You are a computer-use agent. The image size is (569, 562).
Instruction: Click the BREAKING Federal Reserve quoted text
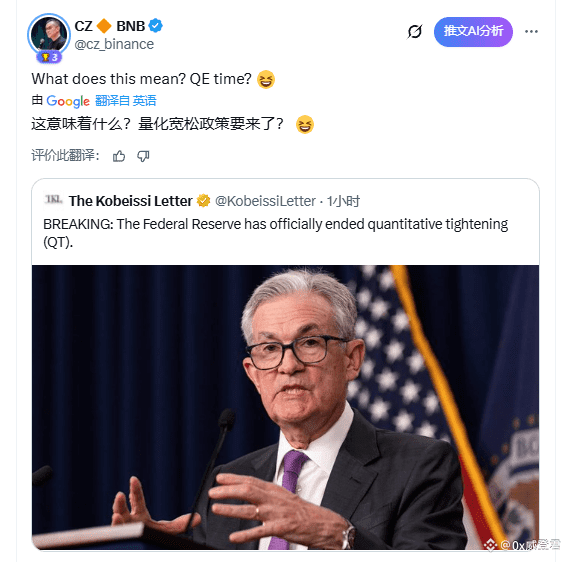(275, 233)
